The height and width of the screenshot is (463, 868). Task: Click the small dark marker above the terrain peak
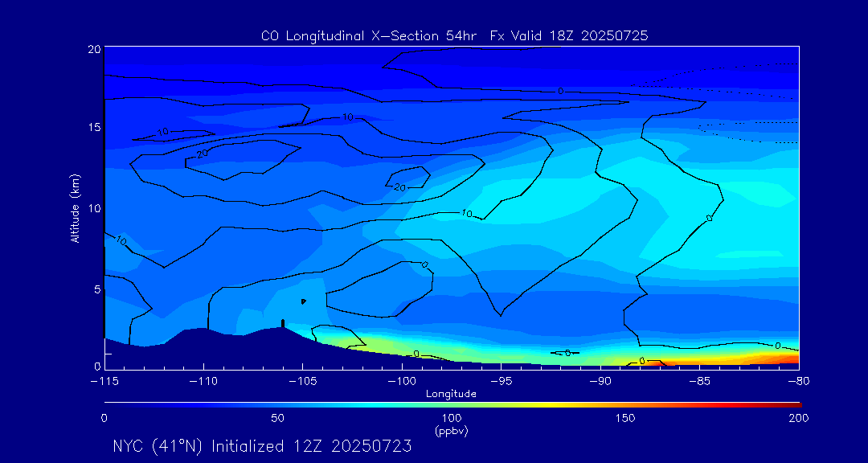[x=303, y=301]
